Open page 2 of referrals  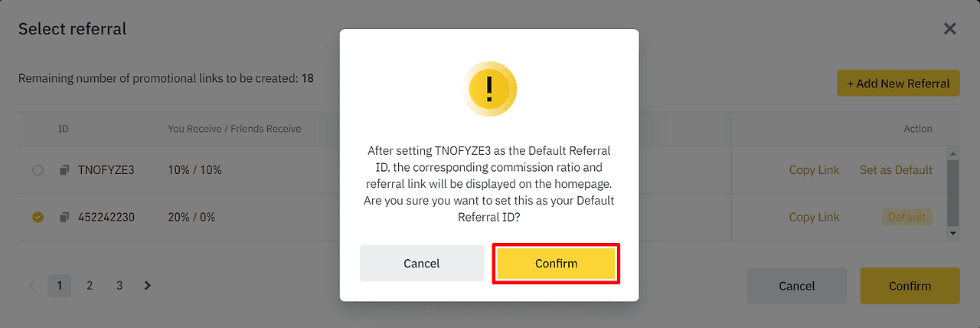90,286
